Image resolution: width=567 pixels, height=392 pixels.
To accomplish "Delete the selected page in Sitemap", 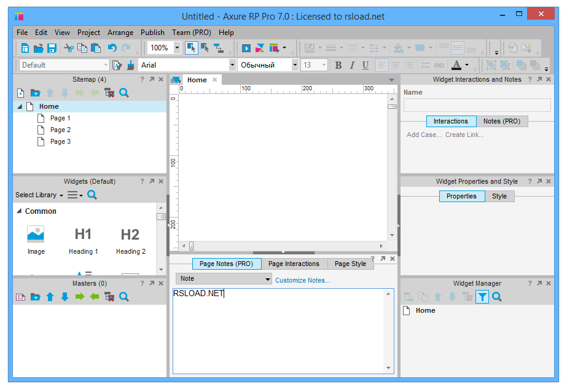I will click(x=109, y=93).
